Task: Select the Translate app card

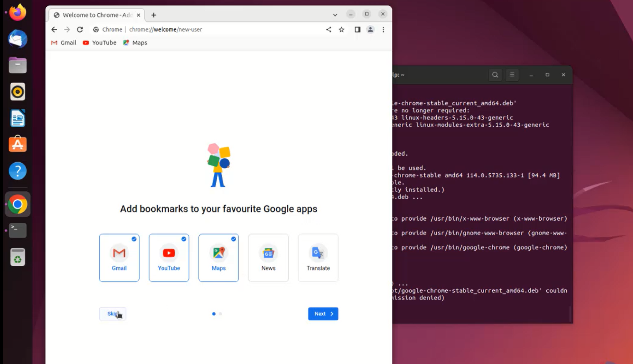Action: click(x=318, y=258)
